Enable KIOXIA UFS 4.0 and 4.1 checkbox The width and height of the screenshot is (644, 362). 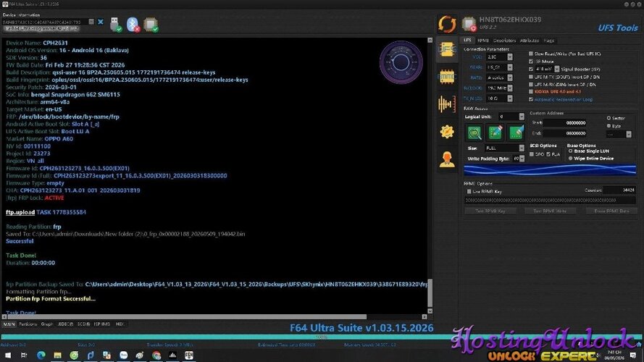[531, 92]
